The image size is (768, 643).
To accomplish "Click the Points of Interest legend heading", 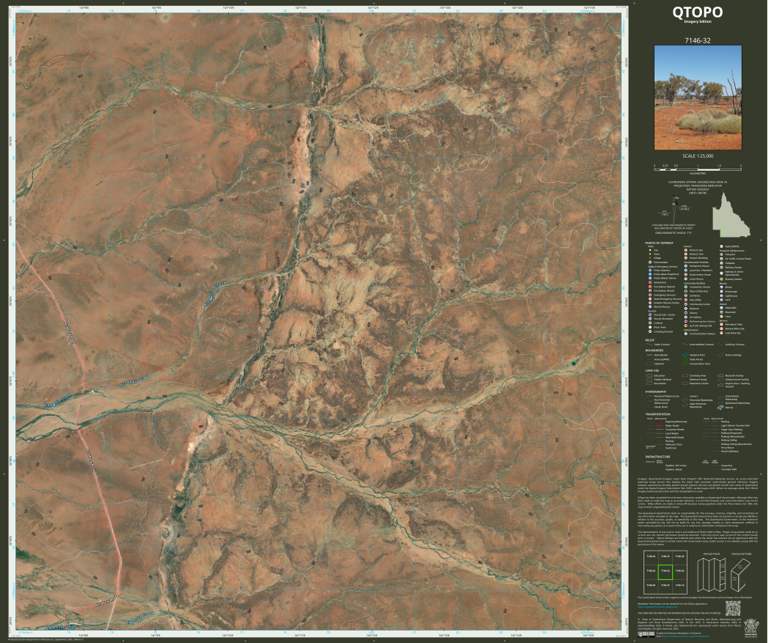I will [x=659, y=243].
